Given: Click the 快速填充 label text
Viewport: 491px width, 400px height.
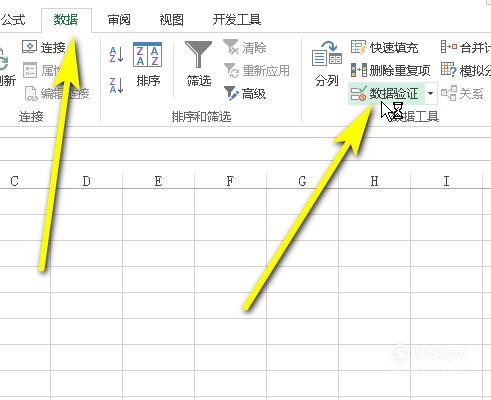Looking at the screenshot, I should click(394, 48).
